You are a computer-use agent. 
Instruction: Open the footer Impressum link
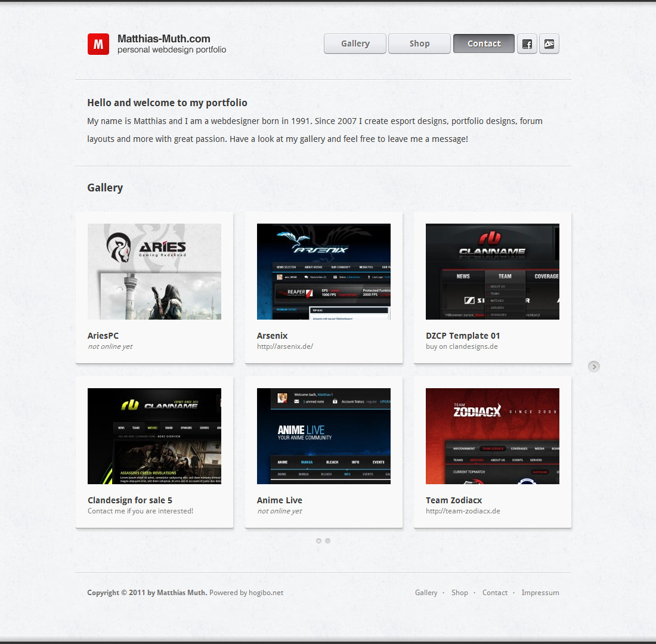[540, 593]
